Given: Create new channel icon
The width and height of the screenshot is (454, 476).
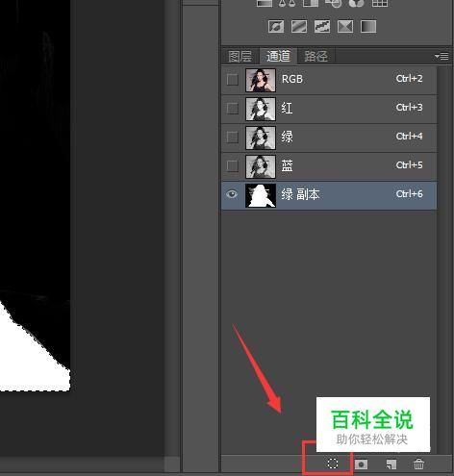Looking at the screenshot, I should click(391, 464).
